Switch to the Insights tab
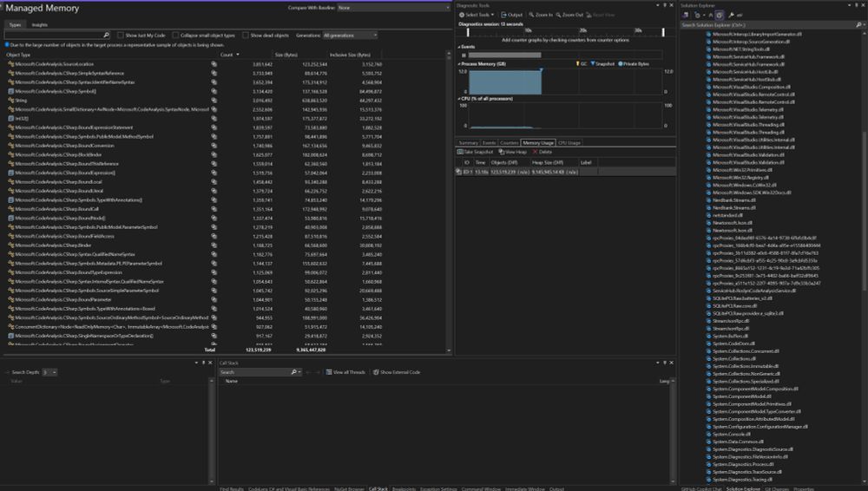The height and width of the screenshot is (491, 868). [x=39, y=25]
